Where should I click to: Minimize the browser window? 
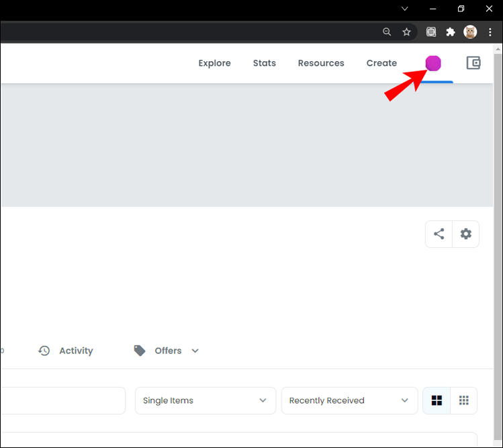point(432,9)
